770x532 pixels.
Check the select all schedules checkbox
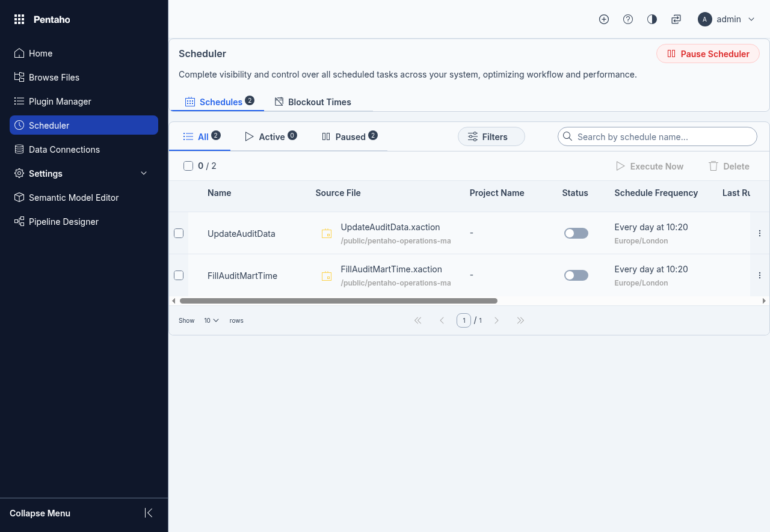(x=188, y=166)
